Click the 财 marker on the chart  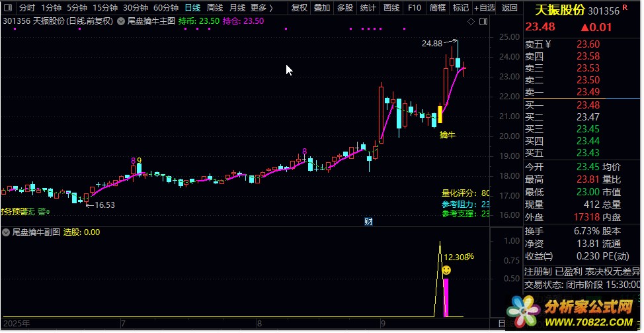pos(368,222)
